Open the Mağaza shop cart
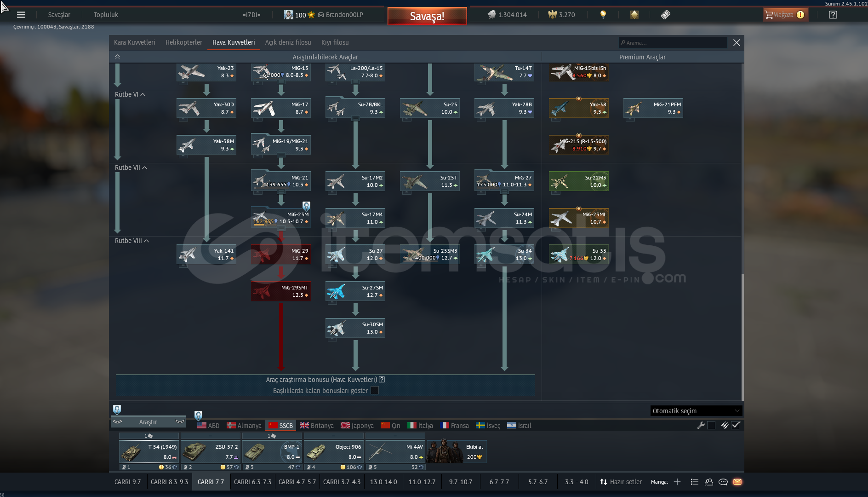 785,15
